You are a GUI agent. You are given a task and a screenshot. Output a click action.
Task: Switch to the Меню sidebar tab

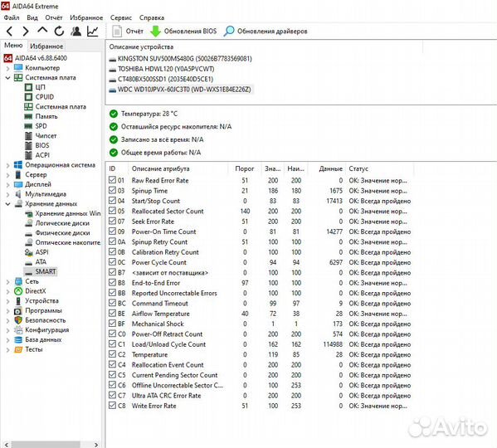[13, 46]
